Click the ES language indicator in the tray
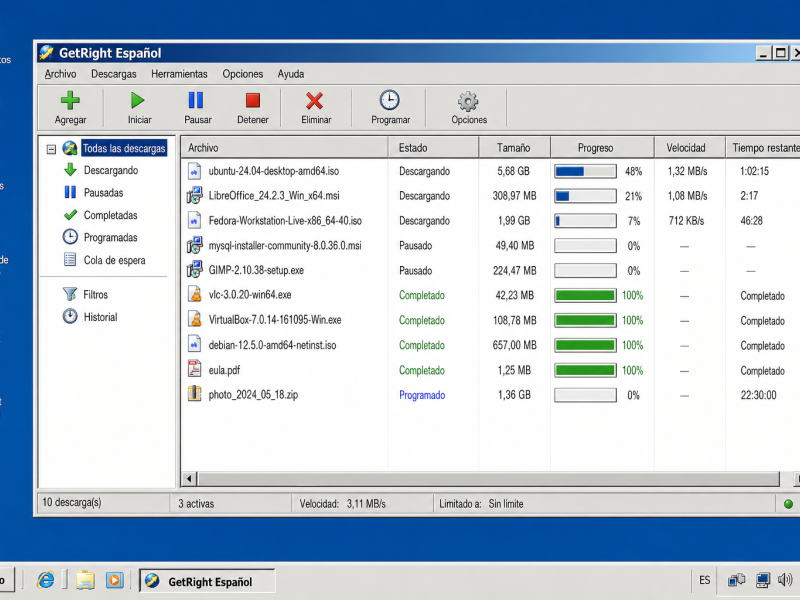 click(704, 580)
